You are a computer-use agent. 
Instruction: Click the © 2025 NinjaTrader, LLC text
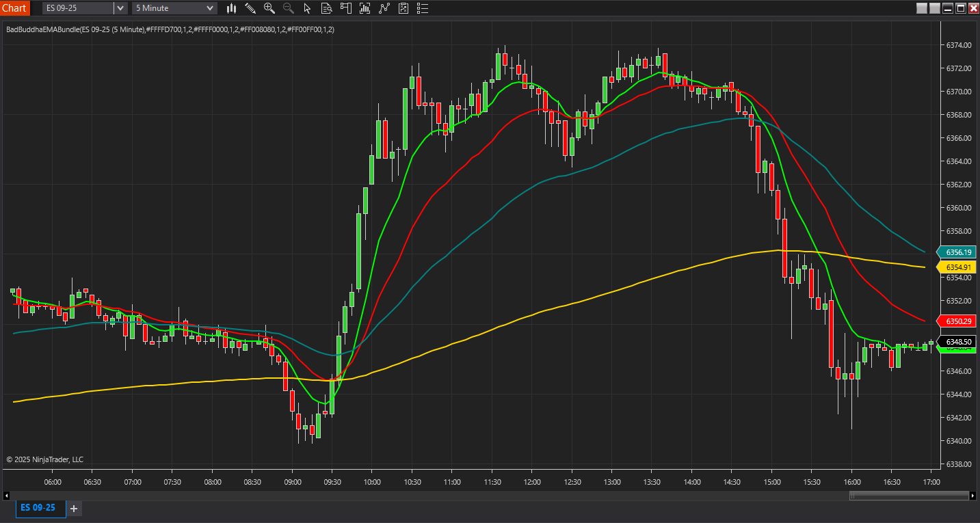tap(45, 459)
